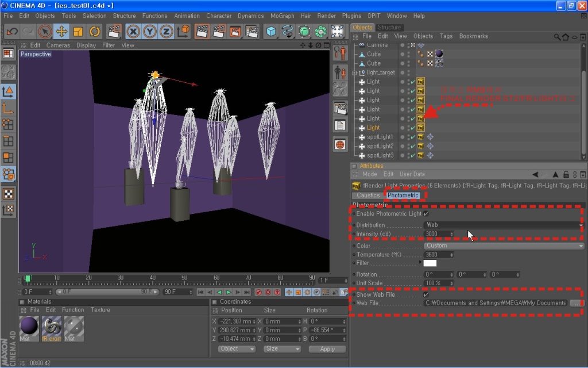Open the Plugins menu
This screenshot has width=588, height=368.
point(351,16)
